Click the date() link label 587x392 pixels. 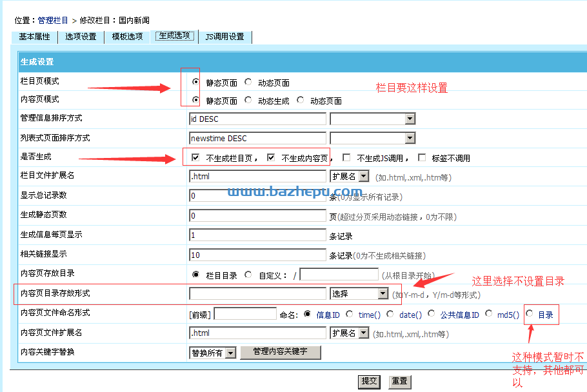click(411, 315)
